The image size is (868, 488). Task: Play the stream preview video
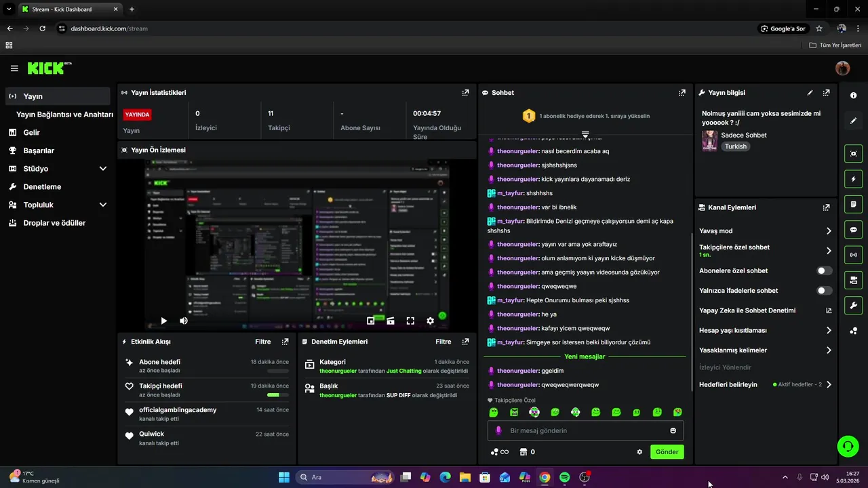pyautogui.click(x=163, y=321)
